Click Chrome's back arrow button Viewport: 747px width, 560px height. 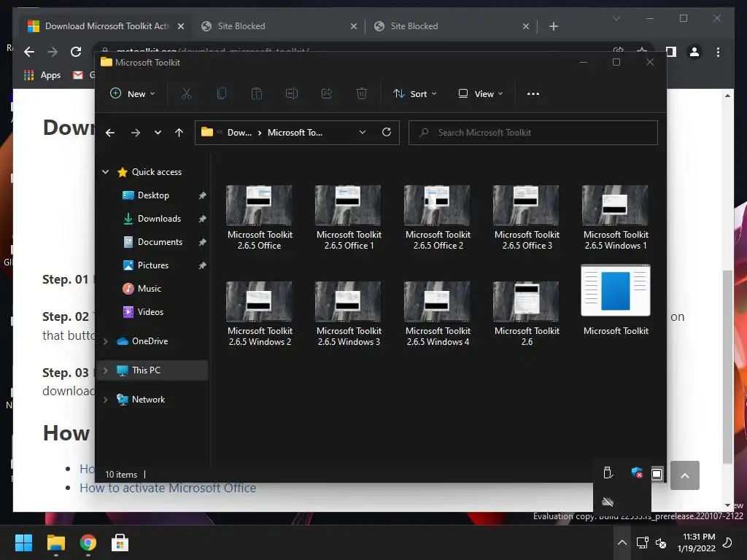click(29, 52)
